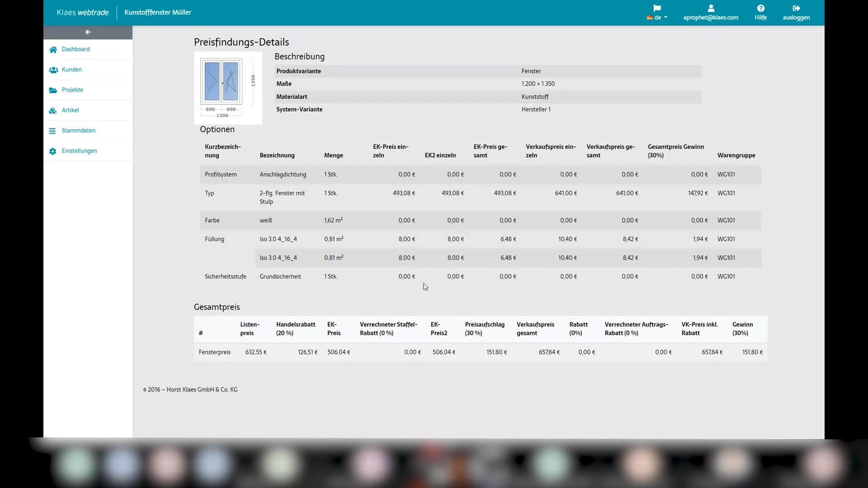868x488 pixels.
Task: Click the aprophet@klaes.com account link
Action: (711, 18)
